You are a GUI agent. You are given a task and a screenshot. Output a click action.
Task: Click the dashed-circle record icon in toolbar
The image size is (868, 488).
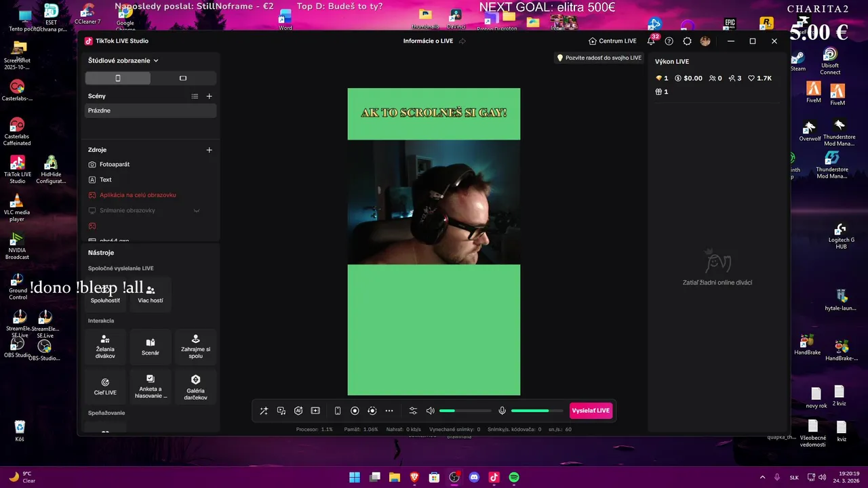pyautogui.click(x=372, y=411)
